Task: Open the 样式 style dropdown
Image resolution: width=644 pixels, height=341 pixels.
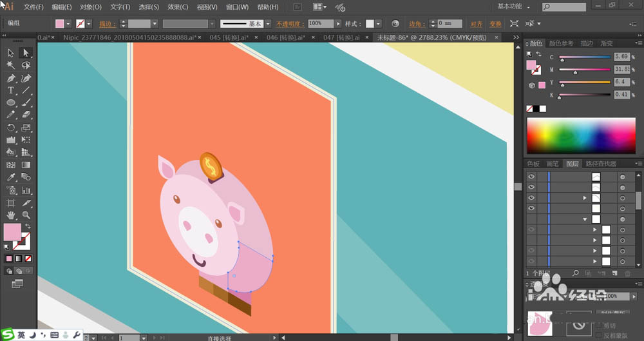Action: click(x=378, y=24)
